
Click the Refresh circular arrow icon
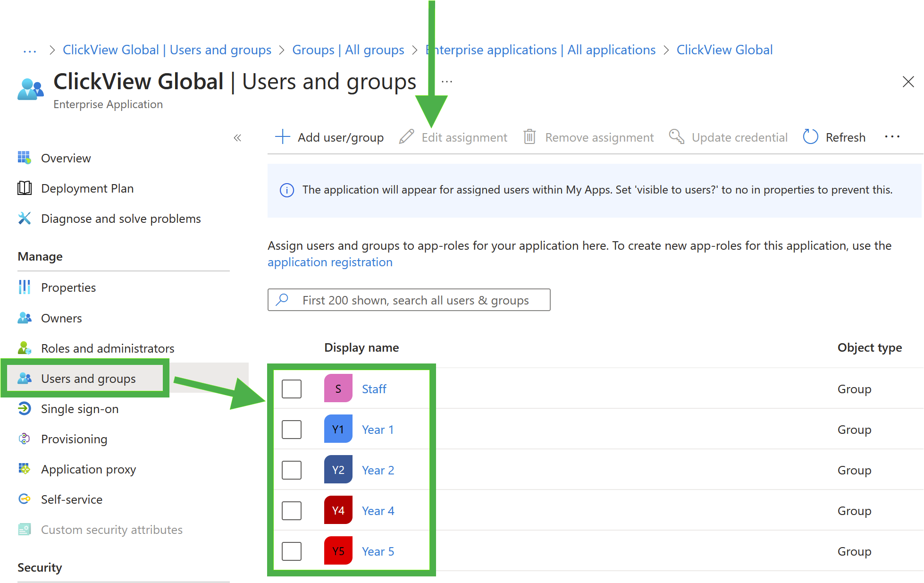tap(810, 137)
